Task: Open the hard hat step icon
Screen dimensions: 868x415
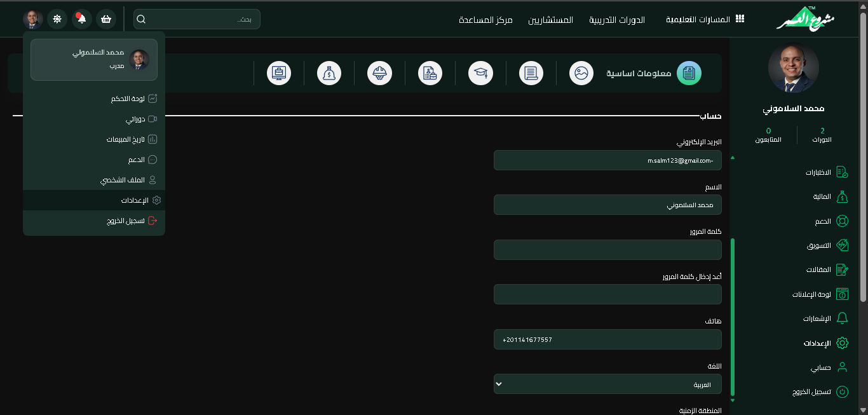Action: (379, 73)
